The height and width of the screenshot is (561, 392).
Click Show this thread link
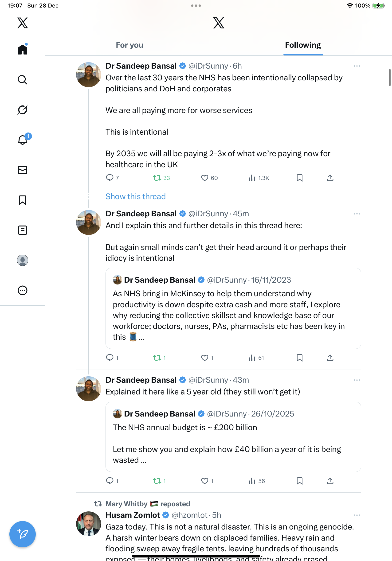[135, 196]
